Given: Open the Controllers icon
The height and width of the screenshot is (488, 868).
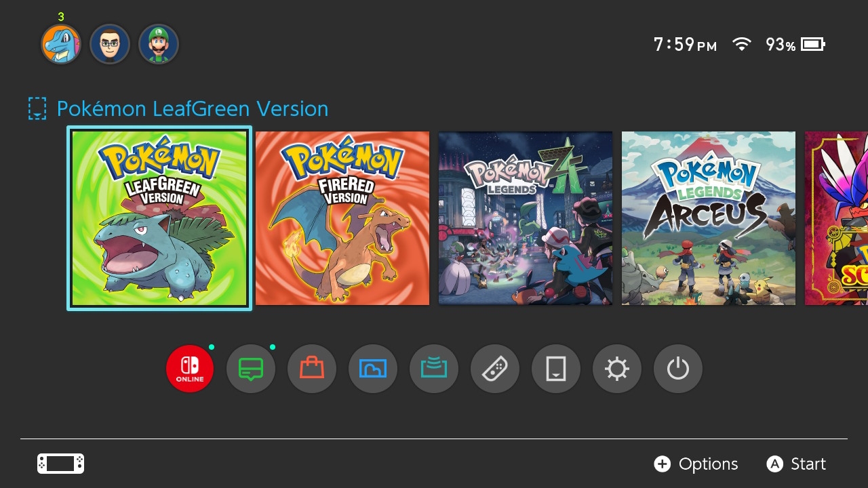Looking at the screenshot, I should coord(495,369).
